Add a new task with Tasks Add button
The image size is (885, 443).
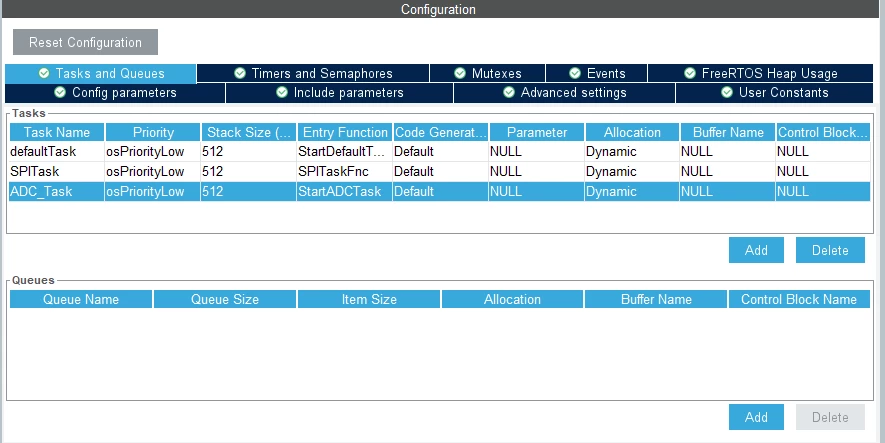[756, 250]
